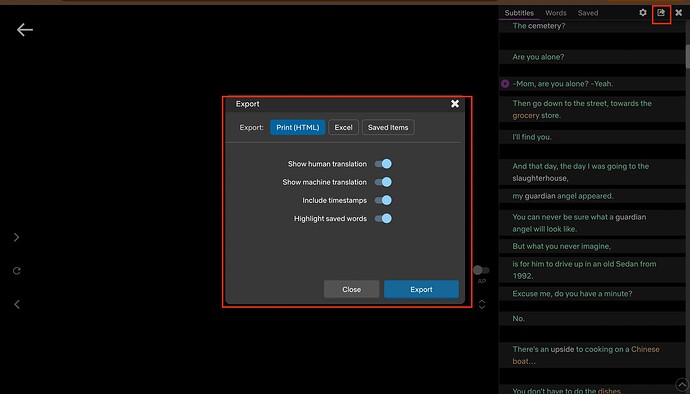Click the up/down expand arrows below AP
This screenshot has width=690, height=394.
pyautogui.click(x=482, y=304)
